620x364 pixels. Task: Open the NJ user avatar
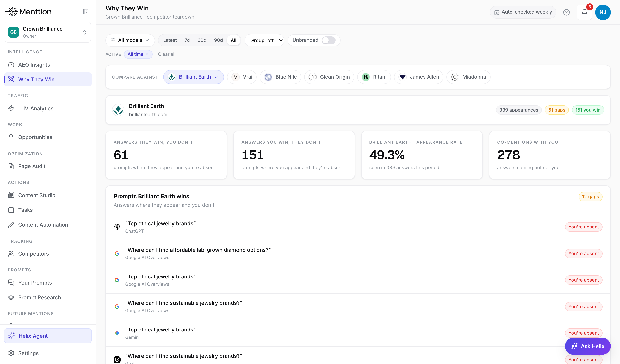click(603, 12)
